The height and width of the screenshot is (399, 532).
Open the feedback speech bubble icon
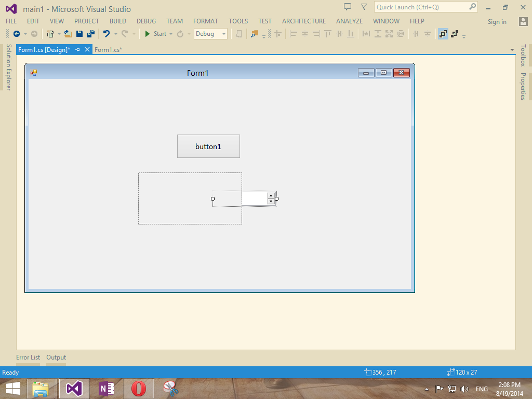348,7
